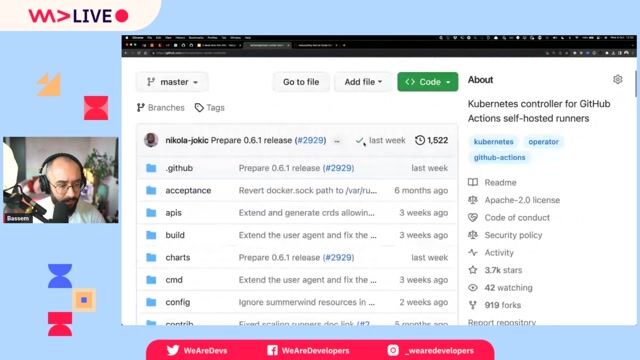
Task: Select the operator topic tag
Action: click(543, 142)
